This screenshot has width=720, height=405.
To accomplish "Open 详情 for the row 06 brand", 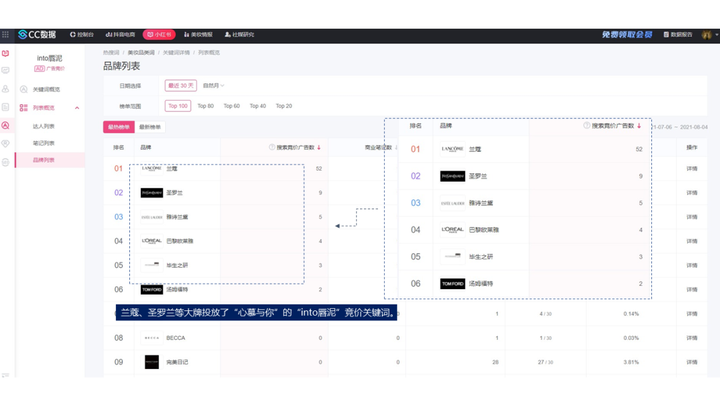I will tap(692, 289).
